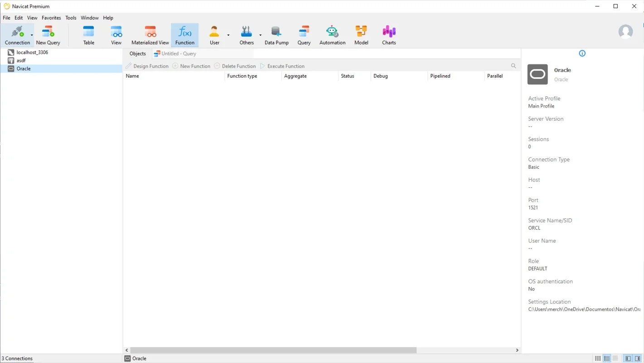Image resolution: width=644 pixels, height=363 pixels.
Task: Open the Help menu
Action: (x=108, y=18)
